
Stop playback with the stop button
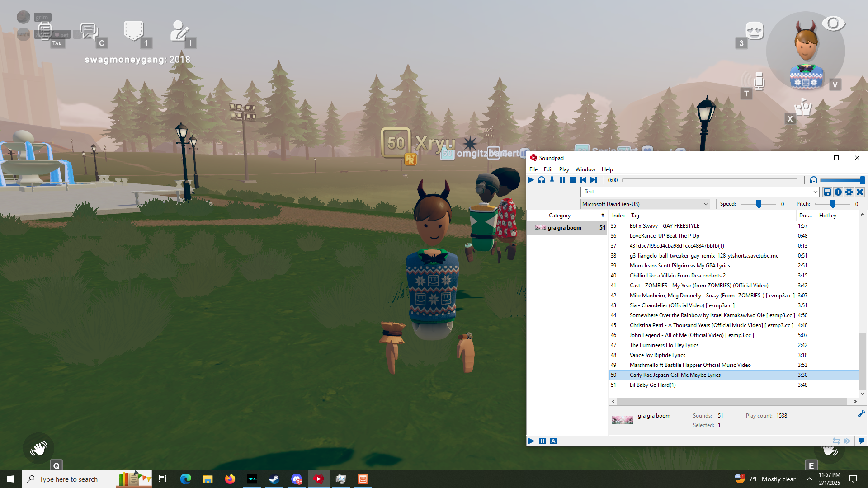573,180
